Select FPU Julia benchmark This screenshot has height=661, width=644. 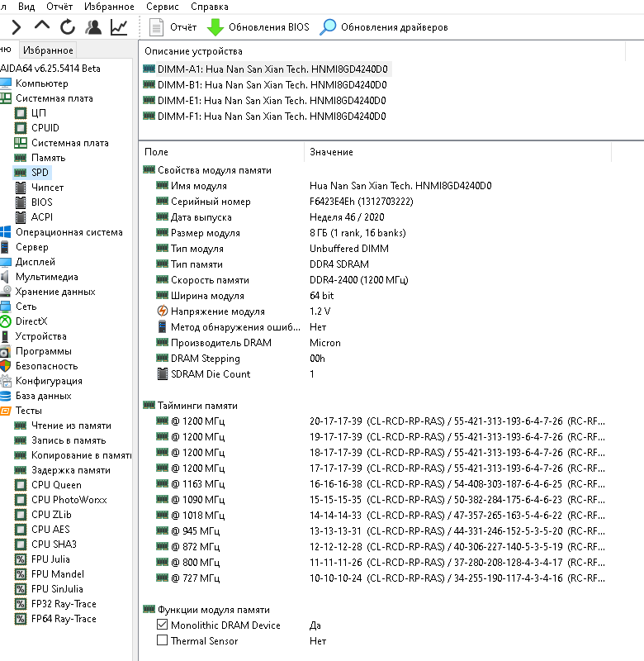point(50,559)
